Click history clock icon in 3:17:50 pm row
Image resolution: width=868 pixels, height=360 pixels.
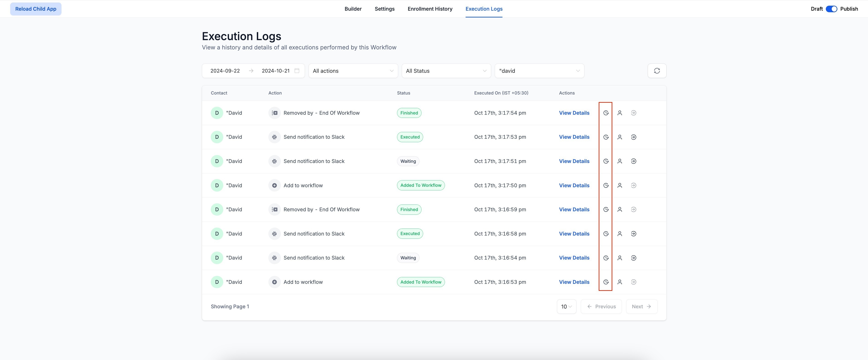pos(606,186)
